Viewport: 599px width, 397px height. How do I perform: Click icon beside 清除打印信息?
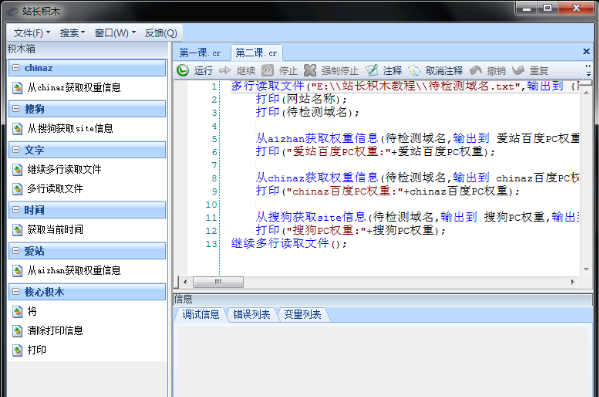17,331
